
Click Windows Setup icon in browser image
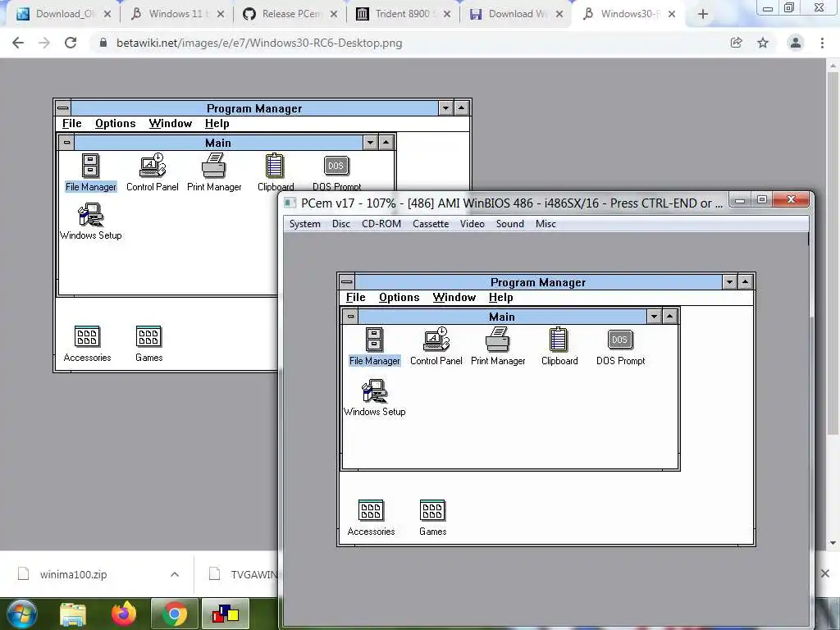(90, 221)
